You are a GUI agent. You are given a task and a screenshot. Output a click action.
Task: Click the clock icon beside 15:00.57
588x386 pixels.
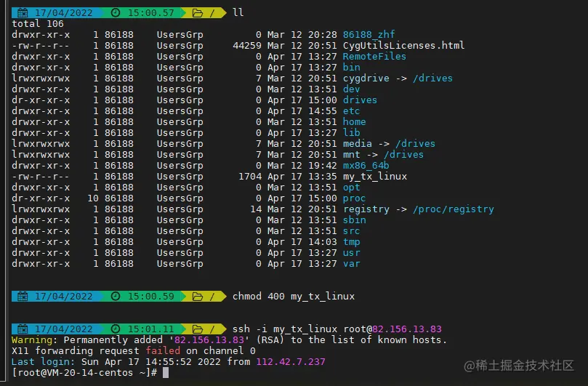[x=116, y=13]
